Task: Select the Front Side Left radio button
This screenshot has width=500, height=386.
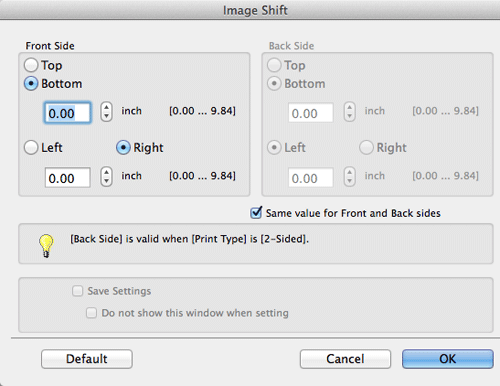Action: 31,147
